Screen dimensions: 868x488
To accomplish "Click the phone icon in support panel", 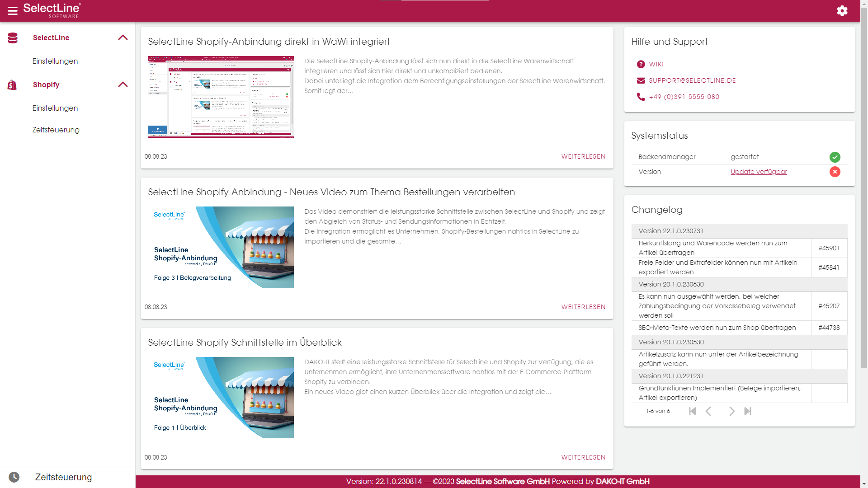I will pos(641,97).
